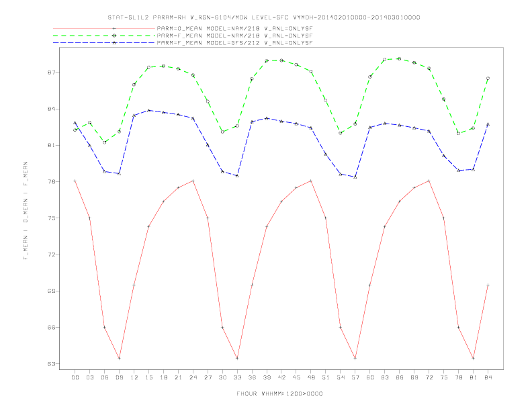Select the blue GFS triangle marker at hour 57

point(355,177)
